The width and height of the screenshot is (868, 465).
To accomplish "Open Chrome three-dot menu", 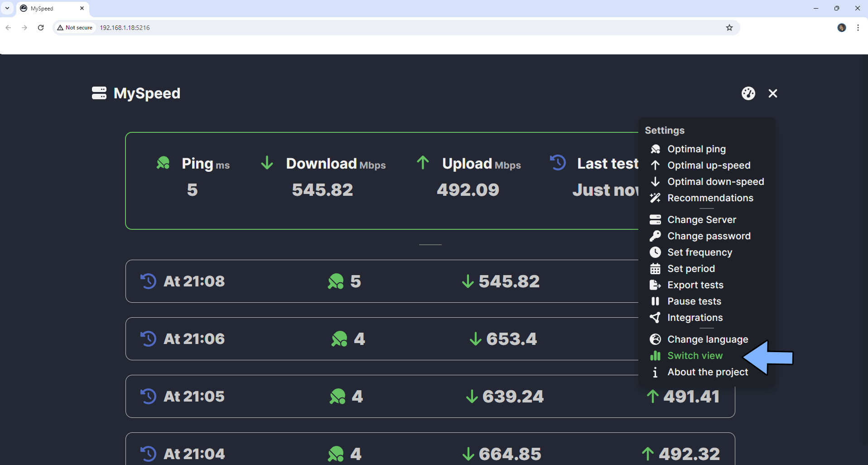I will coord(858,28).
